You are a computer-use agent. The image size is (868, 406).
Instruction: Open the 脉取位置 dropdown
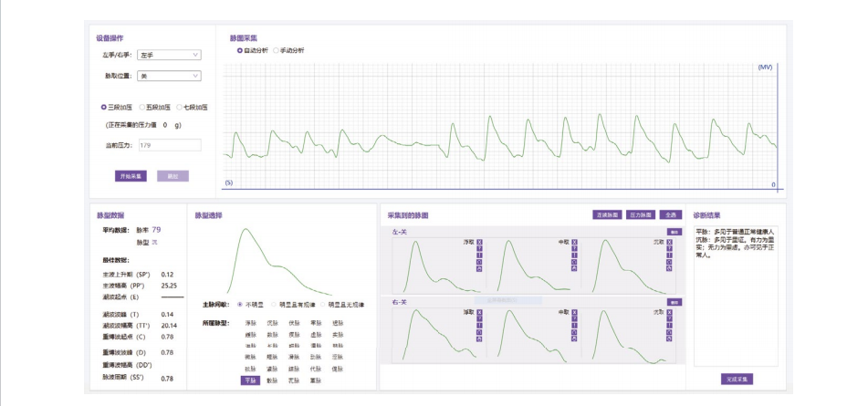coord(169,77)
